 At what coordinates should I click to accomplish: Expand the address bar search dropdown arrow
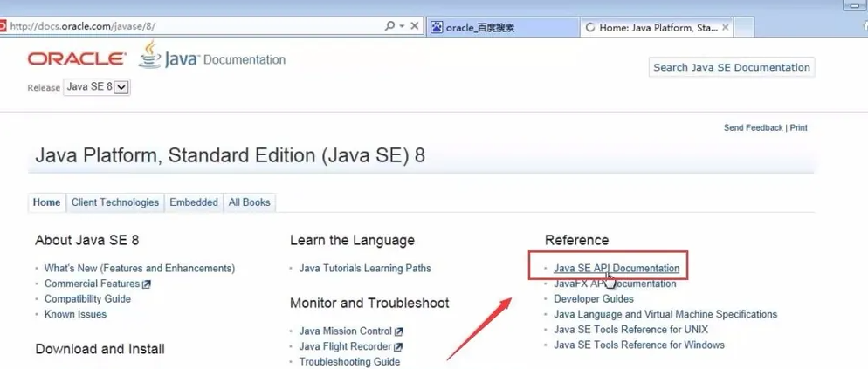(x=402, y=27)
